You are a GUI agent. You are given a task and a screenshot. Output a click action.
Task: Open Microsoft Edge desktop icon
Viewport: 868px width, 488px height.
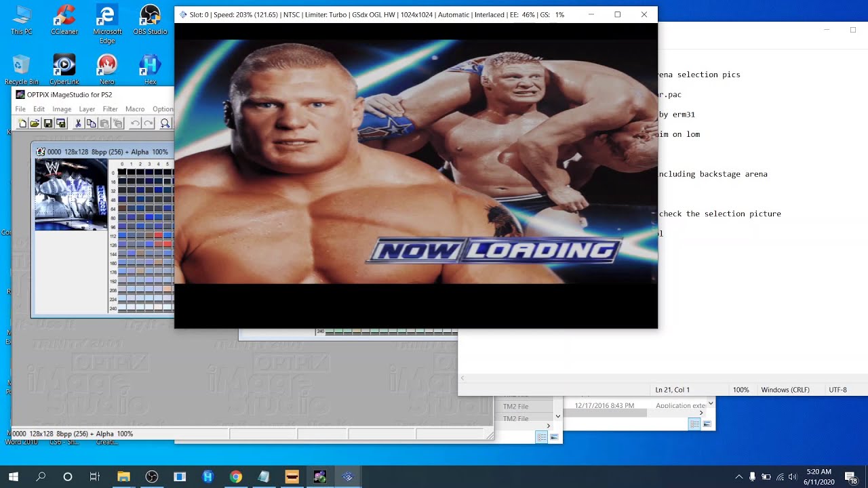(107, 24)
